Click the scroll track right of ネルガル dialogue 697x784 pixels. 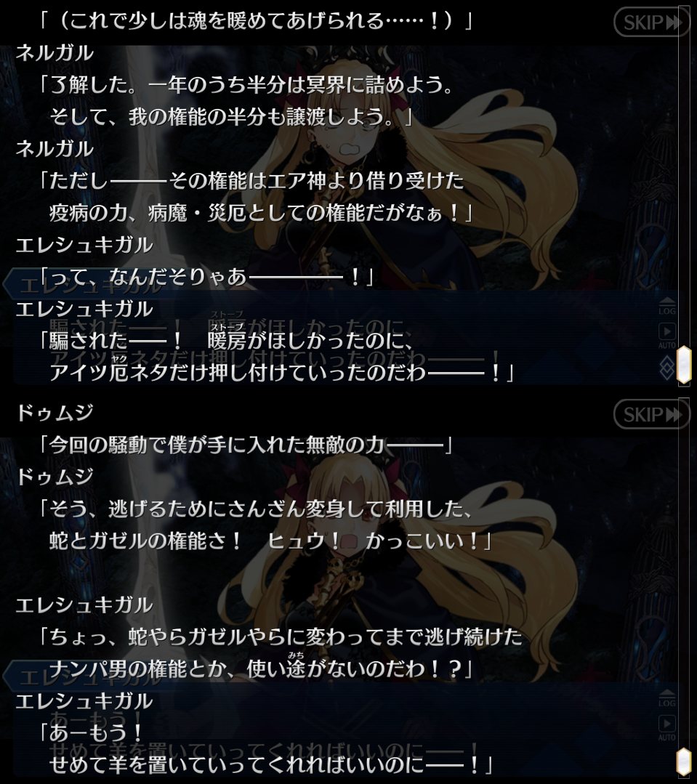(684, 150)
